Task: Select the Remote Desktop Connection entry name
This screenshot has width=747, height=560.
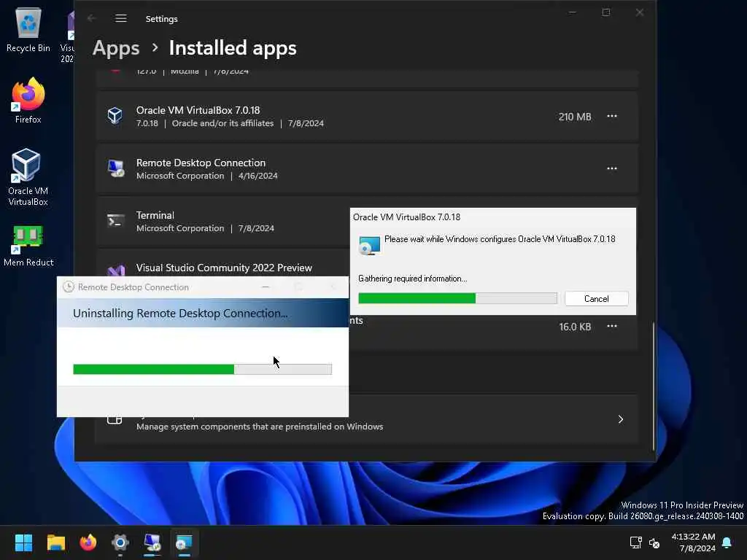Action: click(201, 163)
